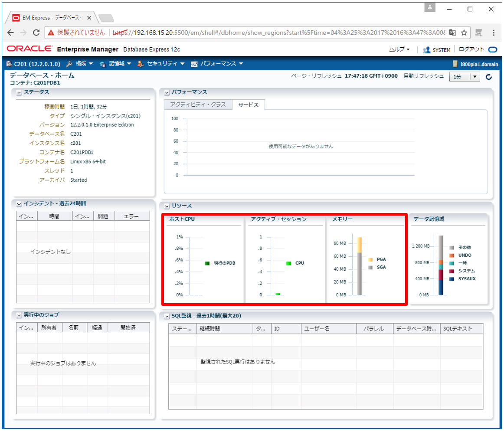Collapse the SQL監視 panel
Image resolution: width=504 pixels, height=432 pixels.
pyautogui.click(x=167, y=316)
